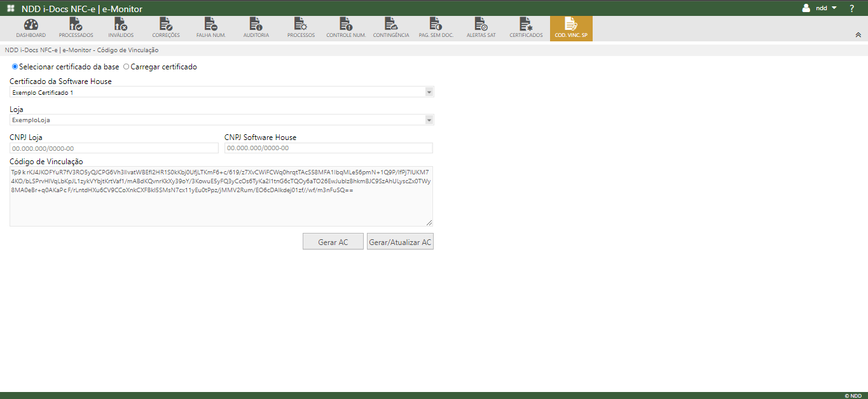Viewport: 868px width, 399px height.
Task: Open the Falha Num. section
Action: click(211, 29)
